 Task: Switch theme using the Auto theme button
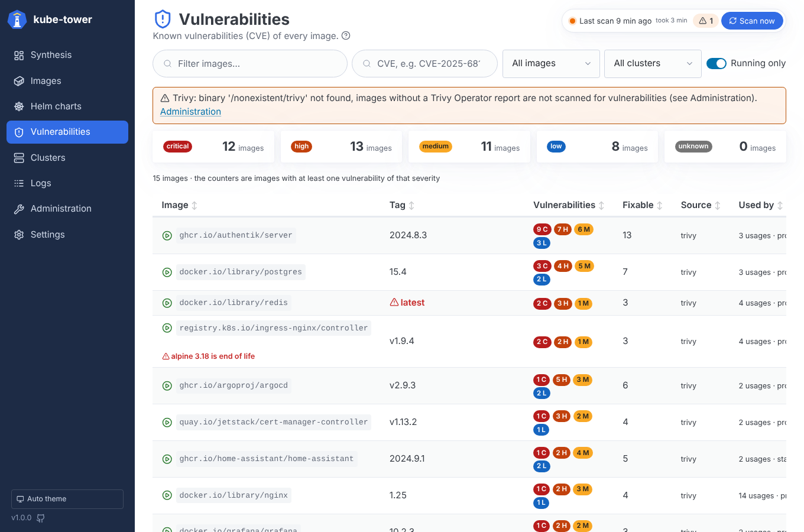tap(67, 499)
